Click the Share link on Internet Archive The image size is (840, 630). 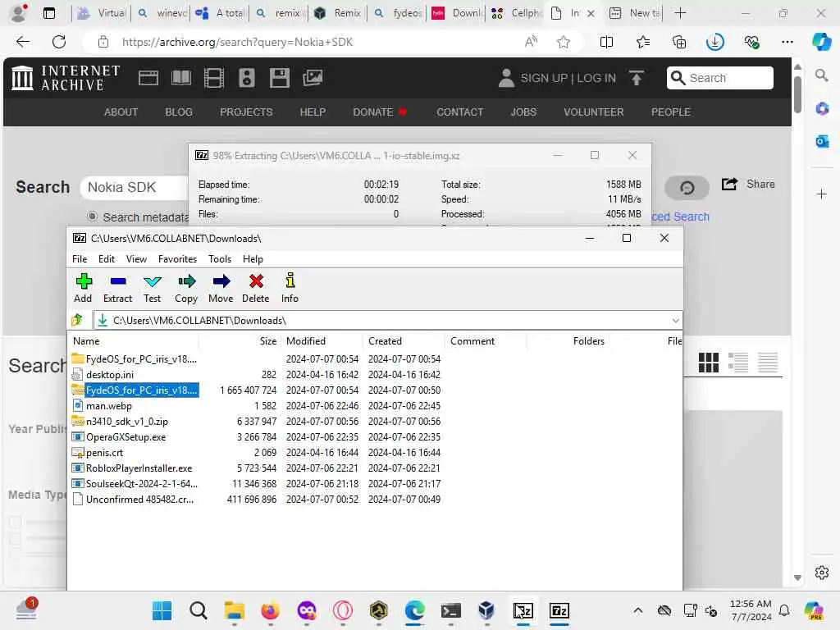coord(748,185)
